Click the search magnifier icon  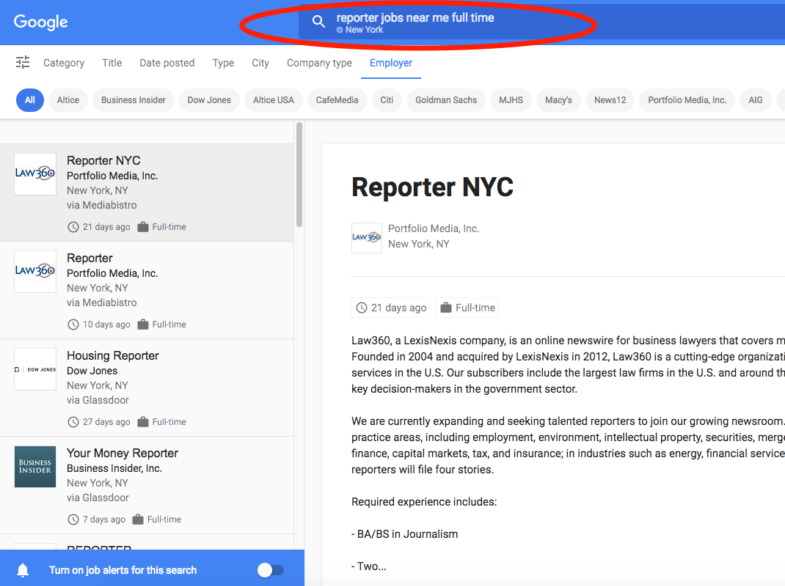click(x=318, y=21)
